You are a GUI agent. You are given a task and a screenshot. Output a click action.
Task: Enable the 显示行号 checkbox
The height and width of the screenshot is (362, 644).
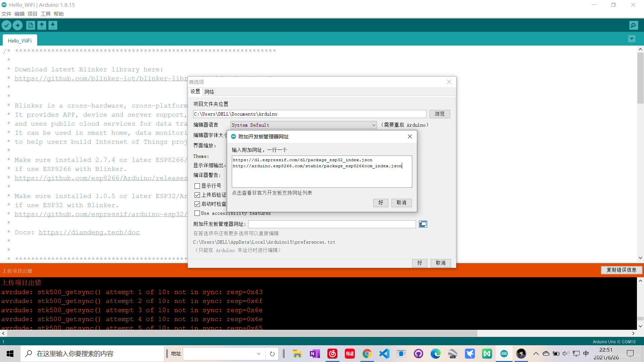click(x=197, y=186)
